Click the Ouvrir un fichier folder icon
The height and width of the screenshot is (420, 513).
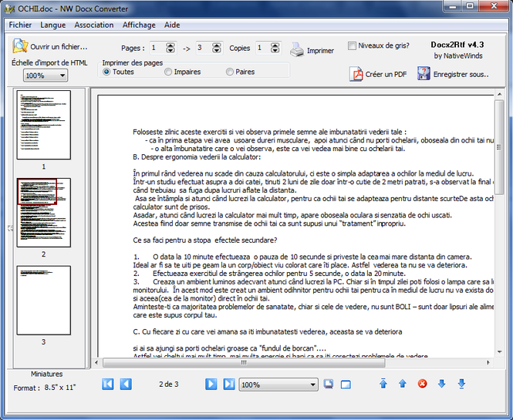coord(20,46)
